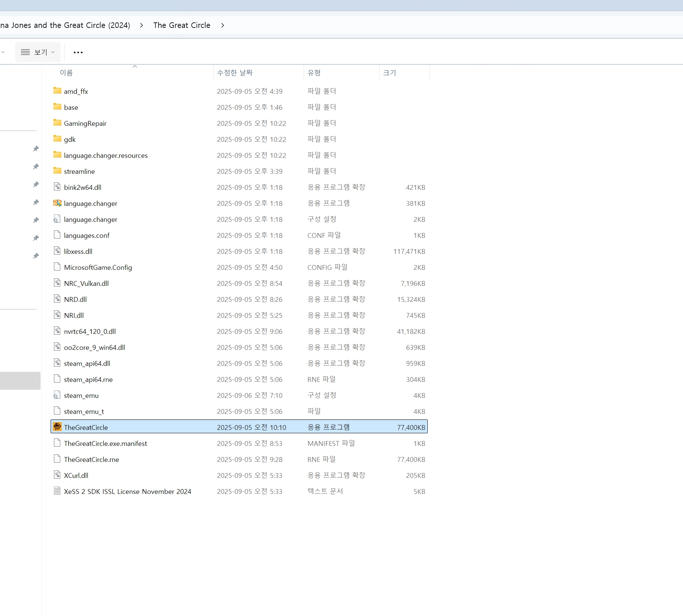Select the file name XeSS 2 SDK ISSL License November 2024

(x=127, y=491)
